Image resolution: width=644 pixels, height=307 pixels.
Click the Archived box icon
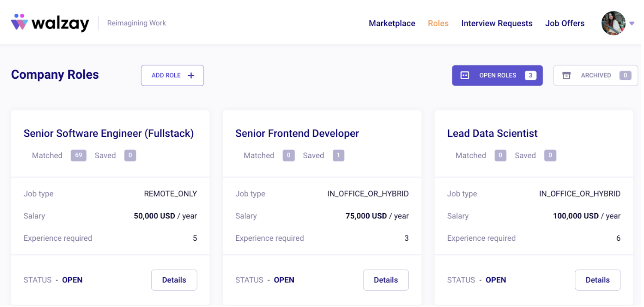(567, 75)
